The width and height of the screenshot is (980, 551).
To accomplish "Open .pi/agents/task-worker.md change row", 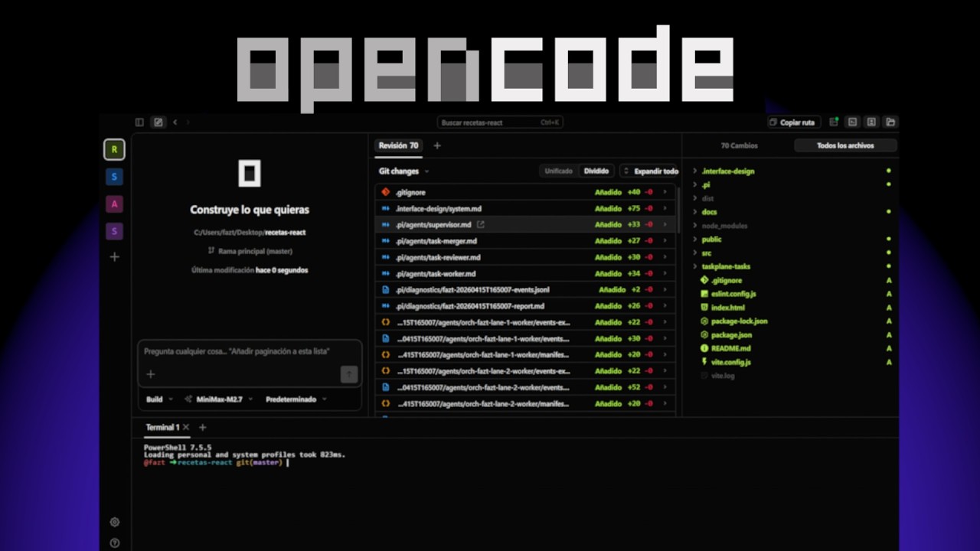I will coord(525,273).
